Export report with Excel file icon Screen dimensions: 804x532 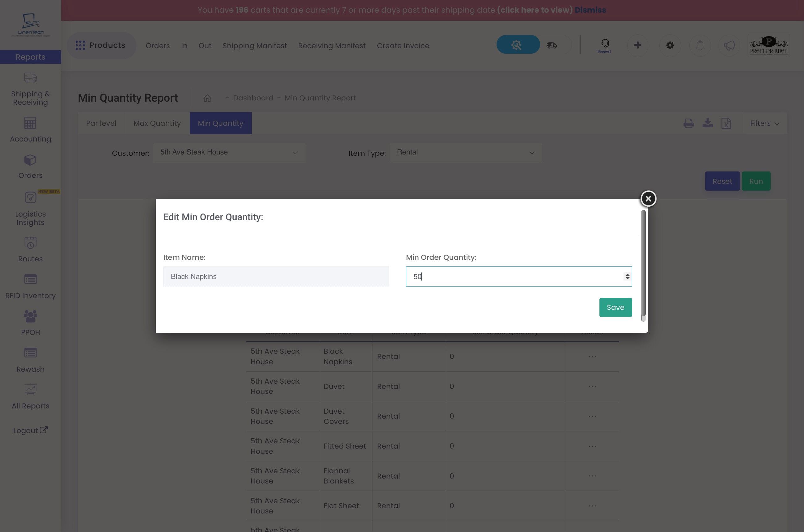726,123
